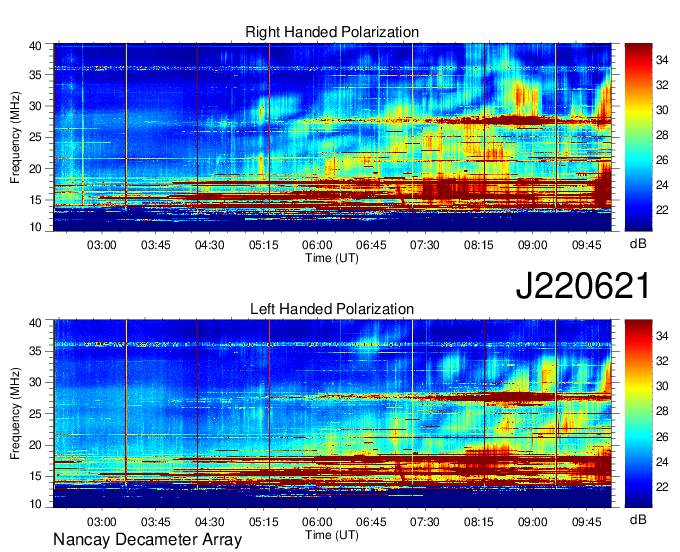680x552 pixels.
Task: Click "03:45" tick of Left Handed plot
Action: (x=155, y=522)
